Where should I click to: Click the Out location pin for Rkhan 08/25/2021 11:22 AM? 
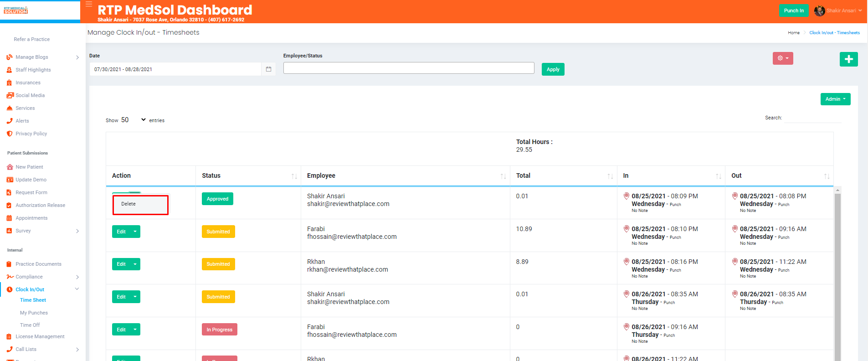coord(735,262)
